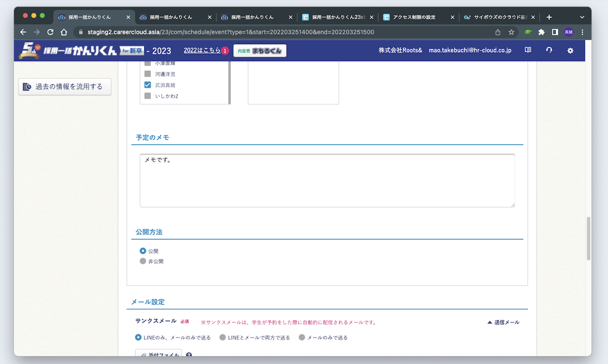Open Chrome extensions puzzle icon
Image resolution: width=608 pixels, height=364 pixels.
(x=541, y=32)
